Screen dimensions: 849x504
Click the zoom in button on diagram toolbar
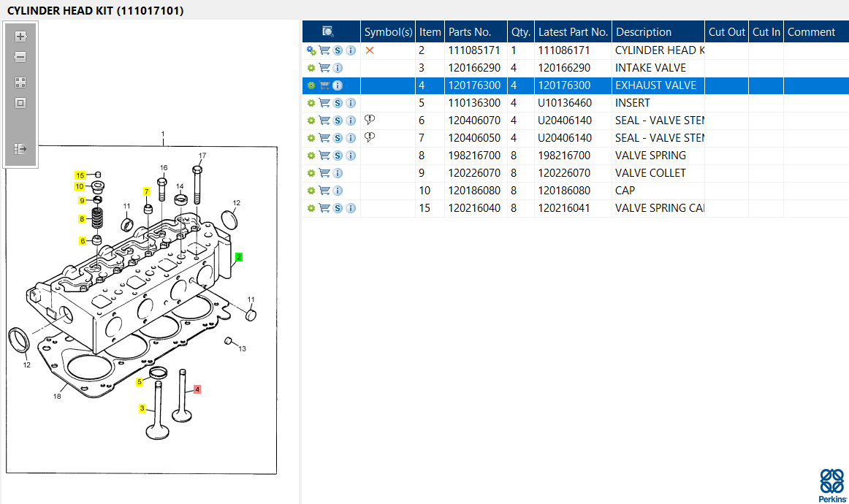(x=20, y=37)
